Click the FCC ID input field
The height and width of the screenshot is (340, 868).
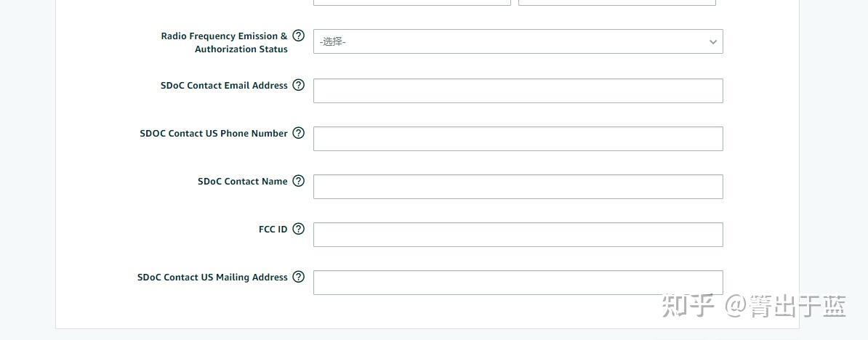[x=518, y=235]
